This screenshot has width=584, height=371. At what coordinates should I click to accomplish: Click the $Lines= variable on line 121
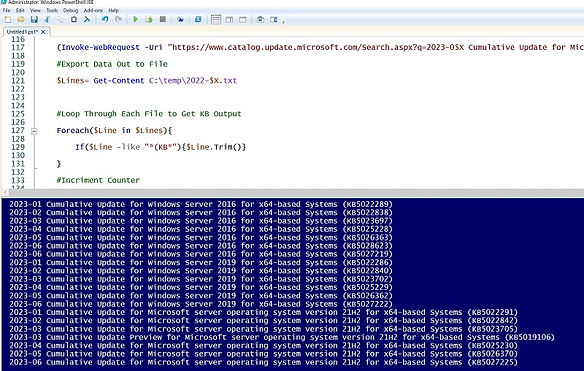tap(73, 80)
